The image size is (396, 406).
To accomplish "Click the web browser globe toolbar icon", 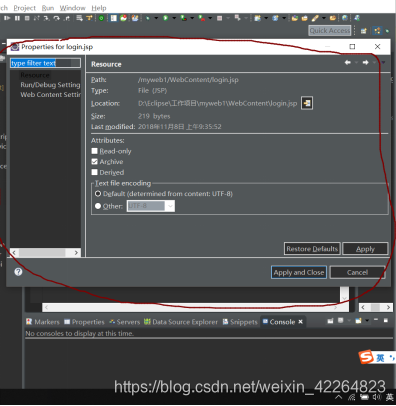I will point(345,18).
